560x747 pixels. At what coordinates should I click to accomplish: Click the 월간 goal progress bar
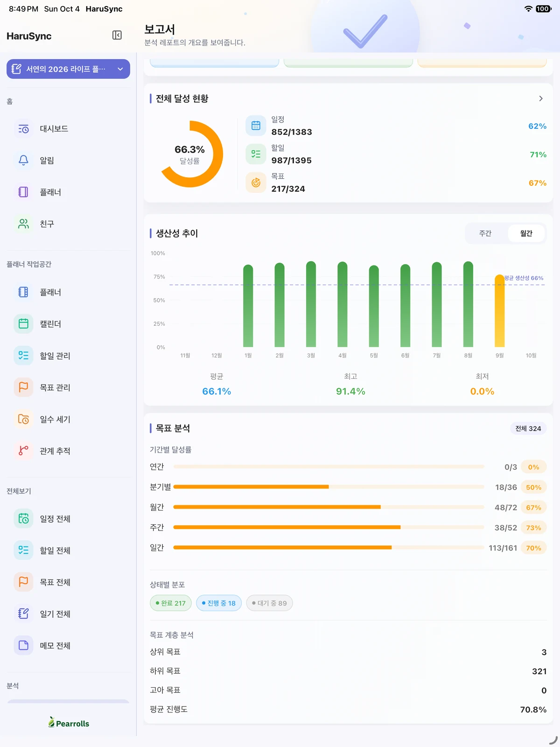coord(329,507)
